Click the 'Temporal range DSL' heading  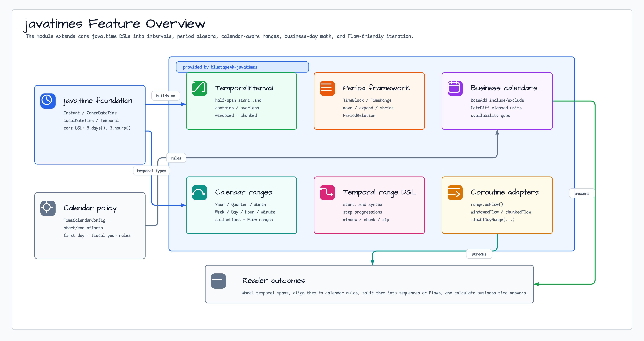[x=379, y=192]
